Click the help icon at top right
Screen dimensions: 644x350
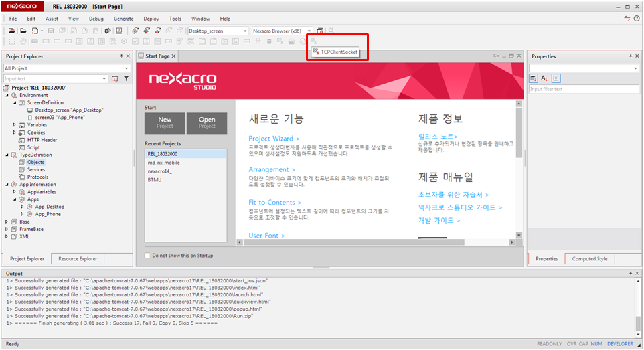click(636, 19)
